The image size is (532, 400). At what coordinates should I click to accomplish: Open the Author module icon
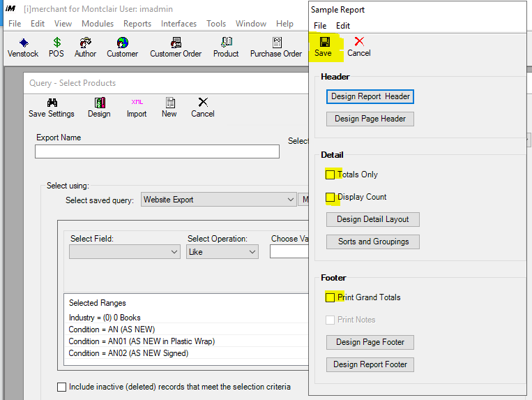click(85, 47)
